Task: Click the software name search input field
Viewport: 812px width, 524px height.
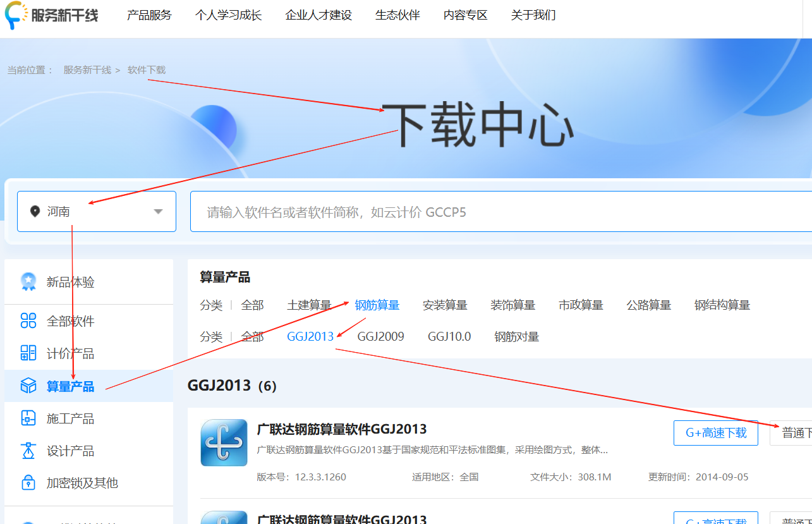Action: pos(501,212)
